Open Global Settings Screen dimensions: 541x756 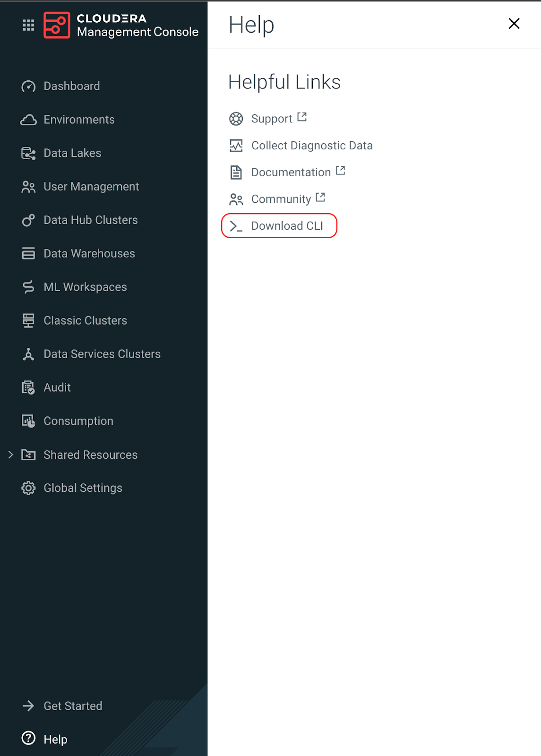[83, 488]
